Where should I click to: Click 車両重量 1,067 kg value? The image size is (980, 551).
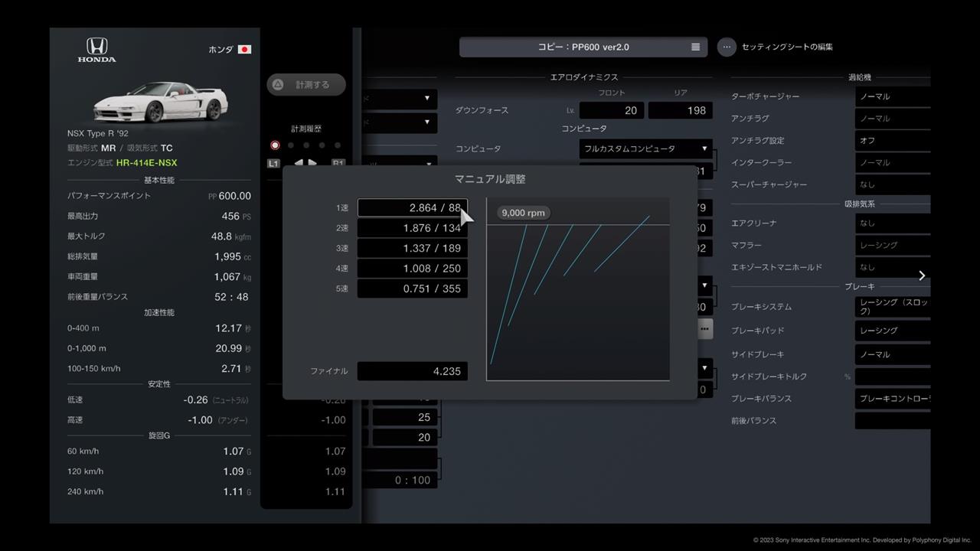click(x=232, y=277)
